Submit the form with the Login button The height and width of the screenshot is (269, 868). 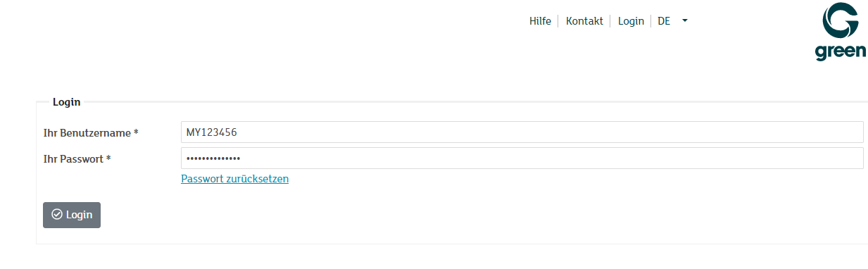click(x=72, y=215)
